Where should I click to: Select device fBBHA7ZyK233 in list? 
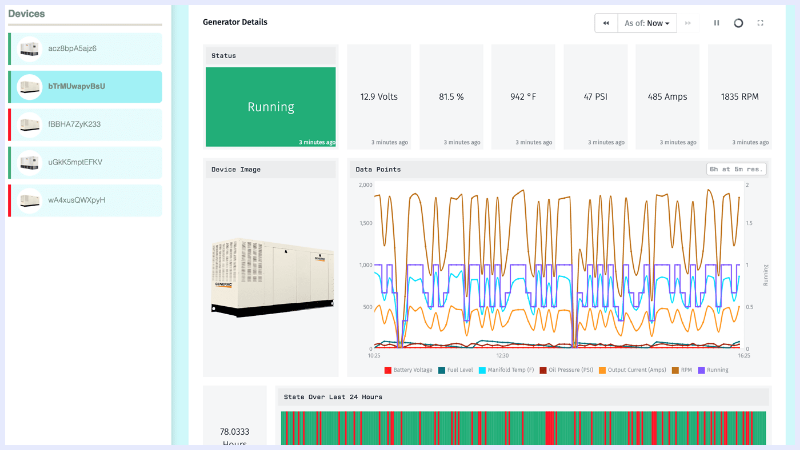(x=85, y=124)
